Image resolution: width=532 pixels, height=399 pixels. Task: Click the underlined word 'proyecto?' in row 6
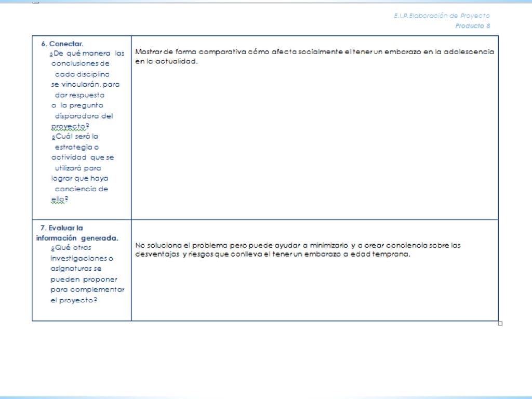70,127
